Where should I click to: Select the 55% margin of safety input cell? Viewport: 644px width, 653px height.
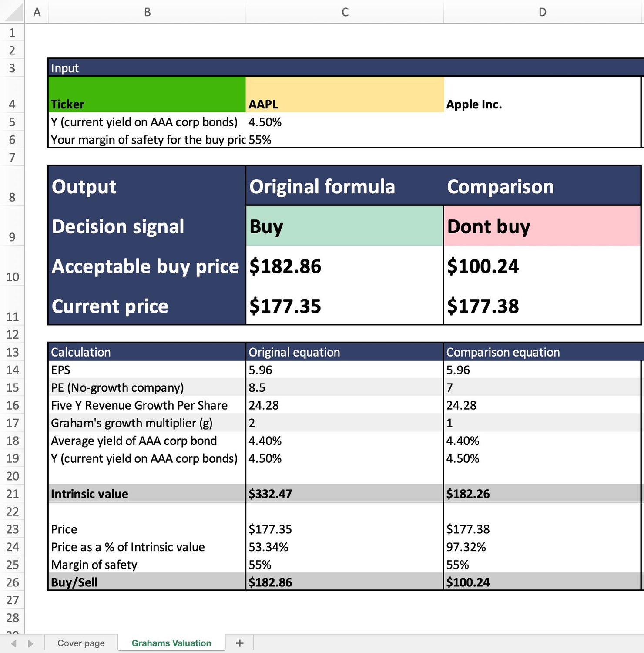345,140
